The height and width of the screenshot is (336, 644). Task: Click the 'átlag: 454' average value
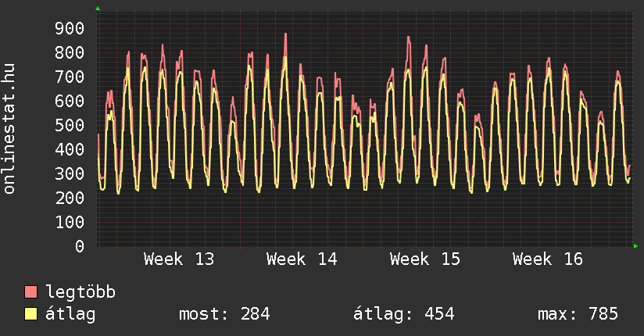coord(404,314)
